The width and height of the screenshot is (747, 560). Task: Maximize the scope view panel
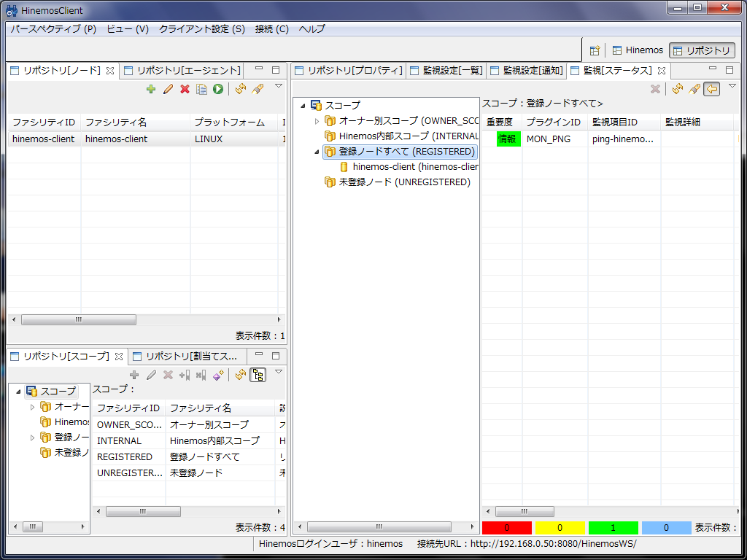click(x=276, y=355)
